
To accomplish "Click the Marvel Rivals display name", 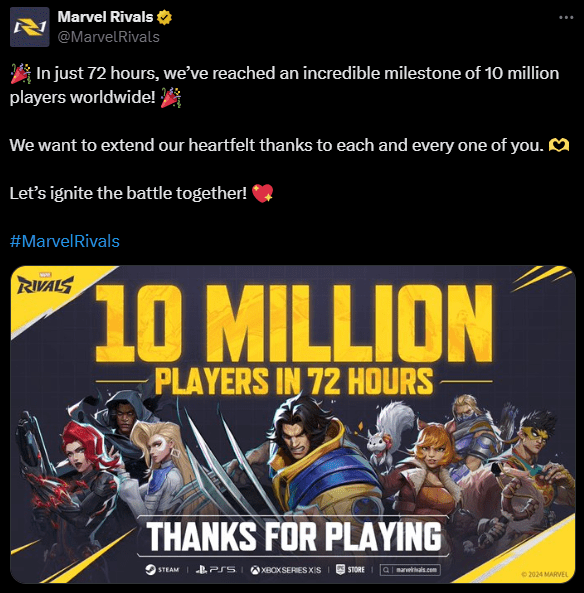I will tap(105, 17).
